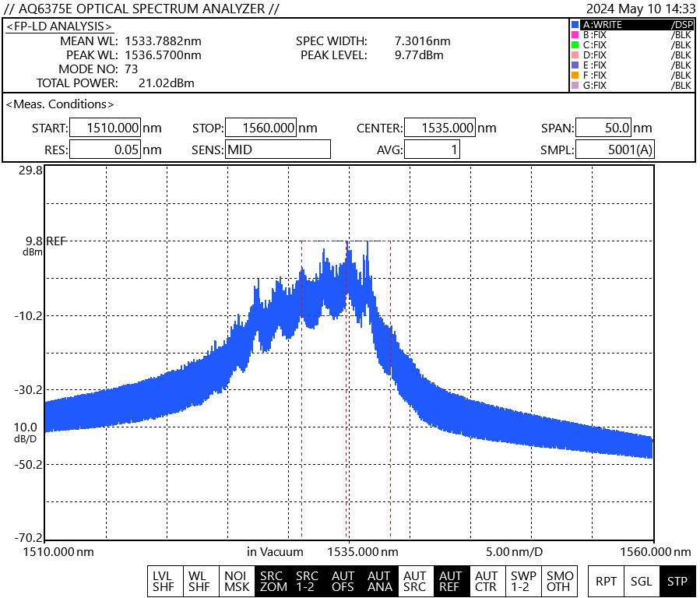Toggle the AUT OFS indicator
Screen dimensions: 700x598
tap(343, 582)
